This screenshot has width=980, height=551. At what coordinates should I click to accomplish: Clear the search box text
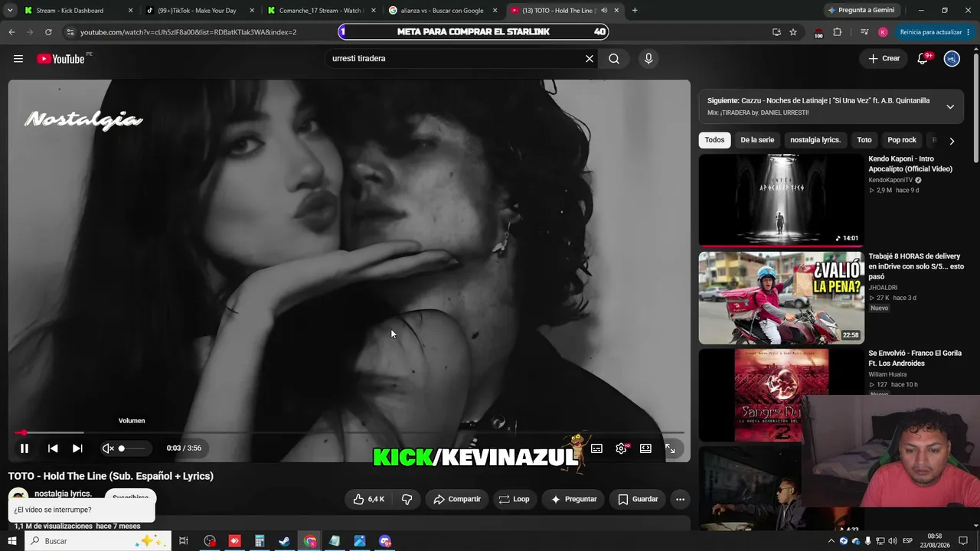click(x=590, y=59)
